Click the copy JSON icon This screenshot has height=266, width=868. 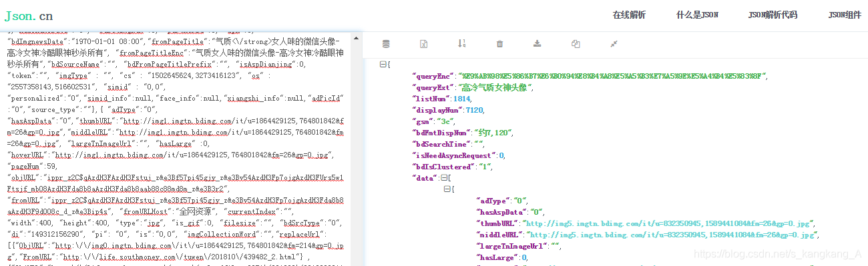click(576, 44)
